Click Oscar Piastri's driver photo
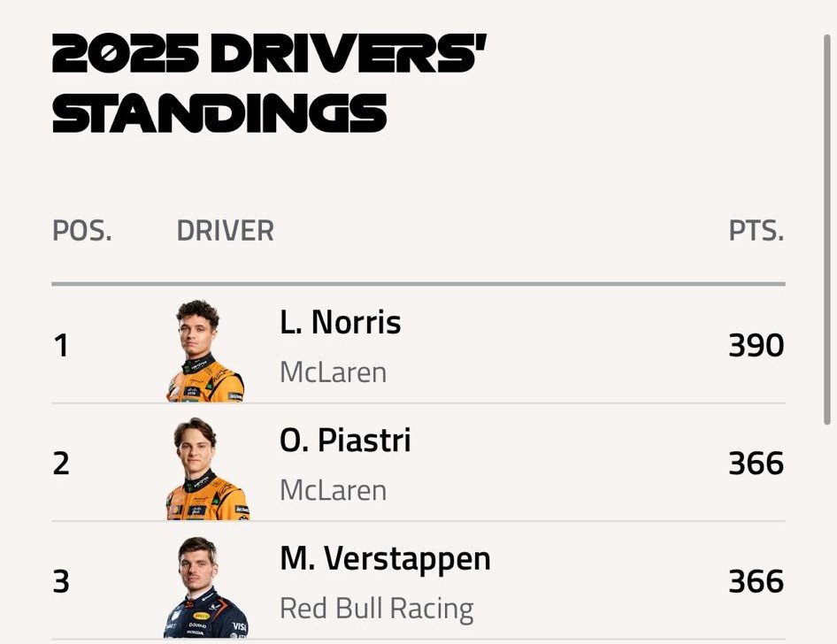Viewport: 837px width, 644px height. tap(207, 469)
